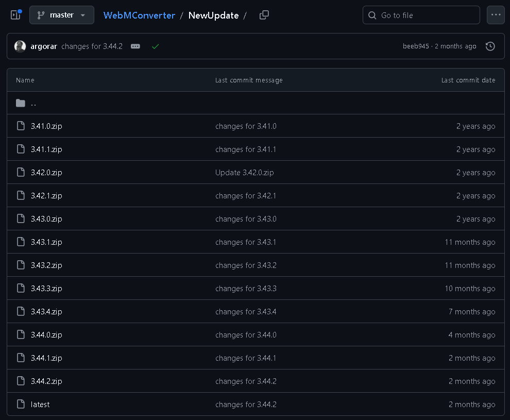Image resolution: width=510 pixels, height=420 pixels.
Task: Click file icon for 3.42.0.zip
Action: click(21, 172)
